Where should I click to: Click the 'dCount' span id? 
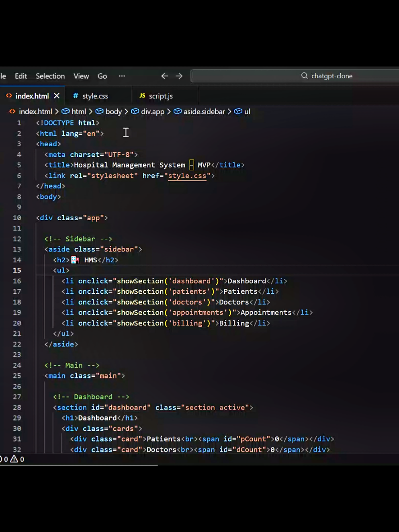(x=249, y=450)
